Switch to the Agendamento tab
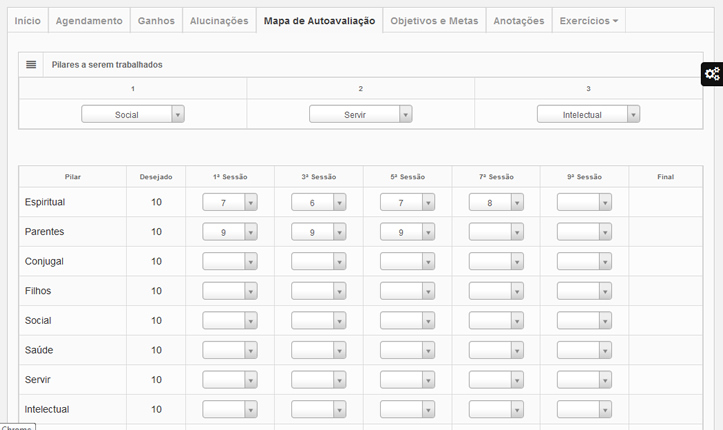The height and width of the screenshot is (430, 723). pos(89,21)
